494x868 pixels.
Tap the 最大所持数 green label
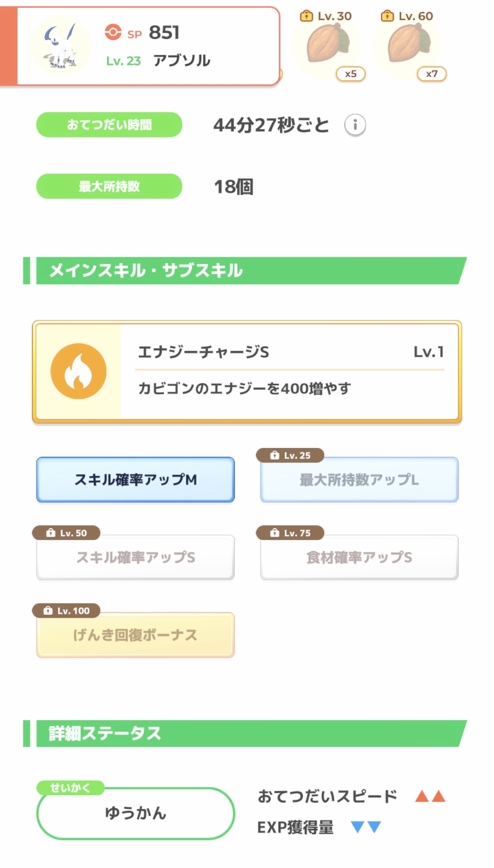(109, 187)
